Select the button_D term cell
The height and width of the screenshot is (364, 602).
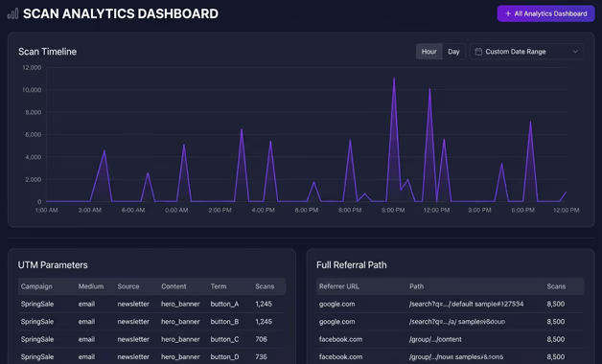(x=224, y=357)
